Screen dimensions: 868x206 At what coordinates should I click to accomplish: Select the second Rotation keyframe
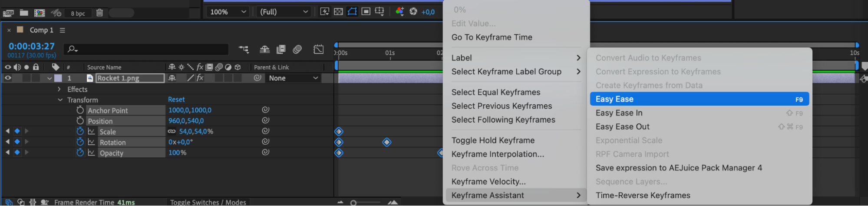click(x=386, y=142)
